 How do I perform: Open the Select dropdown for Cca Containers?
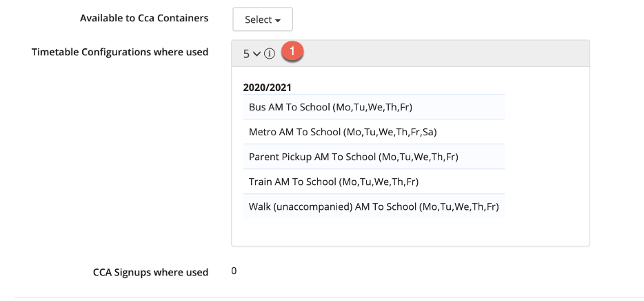(x=262, y=20)
